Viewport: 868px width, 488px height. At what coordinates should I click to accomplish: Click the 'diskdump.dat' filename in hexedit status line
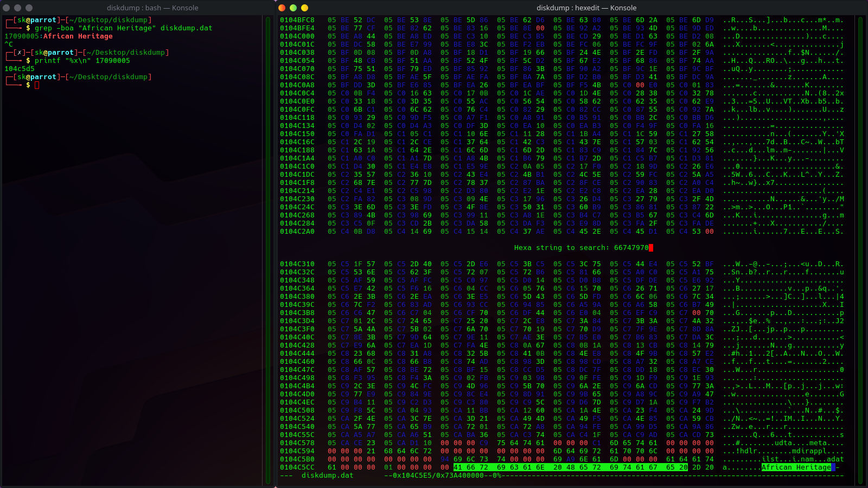pos(327,476)
